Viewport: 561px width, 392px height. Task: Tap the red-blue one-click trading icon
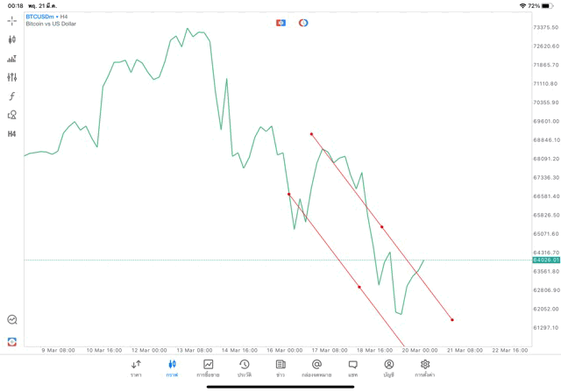(x=280, y=22)
